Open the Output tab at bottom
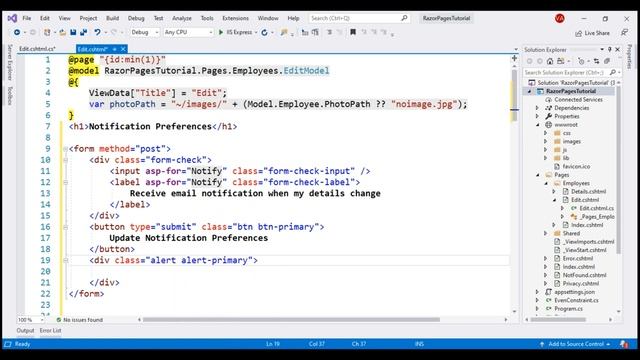640x360 pixels. coord(25,331)
